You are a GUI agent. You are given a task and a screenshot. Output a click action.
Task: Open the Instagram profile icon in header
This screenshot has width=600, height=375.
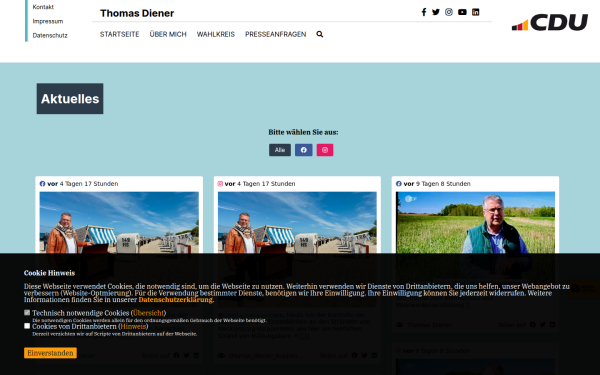449,12
